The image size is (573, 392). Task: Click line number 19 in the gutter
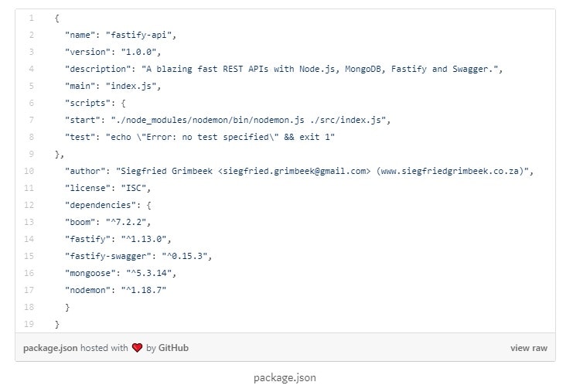[x=29, y=324]
